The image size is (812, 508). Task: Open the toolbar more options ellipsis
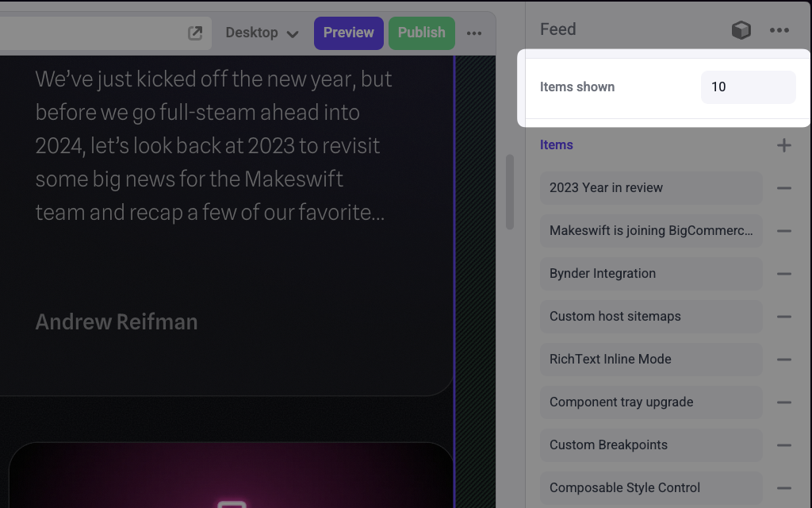tap(474, 33)
